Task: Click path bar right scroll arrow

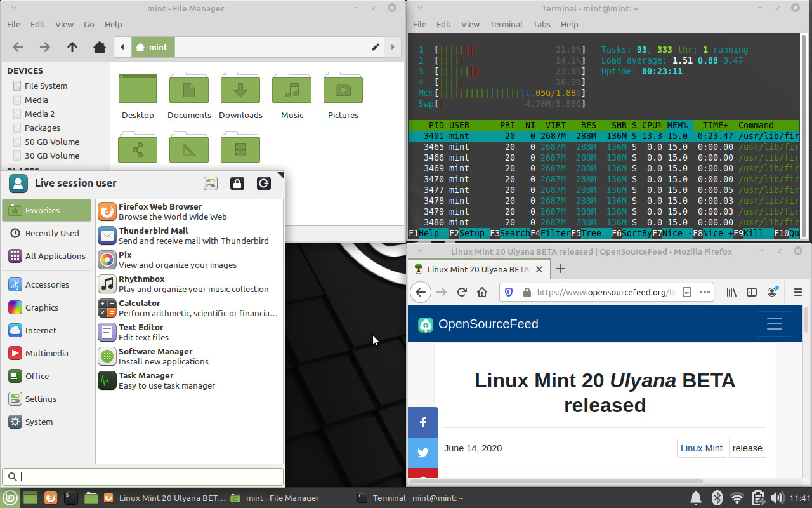Action: click(393, 47)
